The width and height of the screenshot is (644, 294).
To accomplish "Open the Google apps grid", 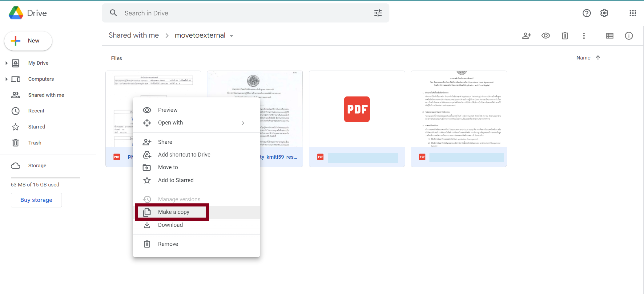I will (633, 13).
